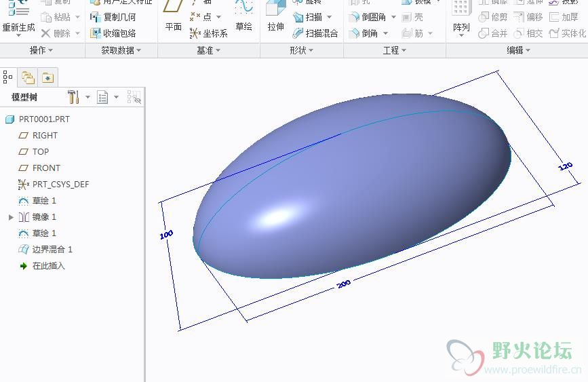Open the 获取数据 group menu
Viewport: 588px width, 382px height.
[121, 50]
